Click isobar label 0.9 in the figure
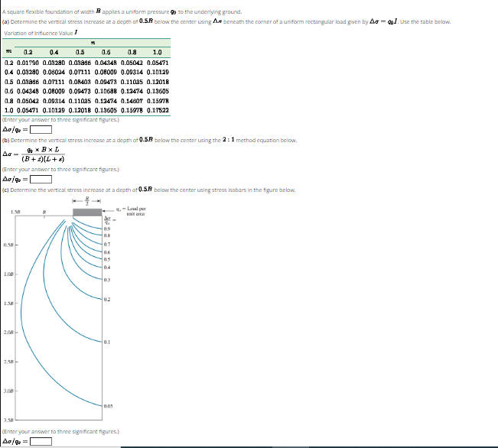 [x=107, y=229]
